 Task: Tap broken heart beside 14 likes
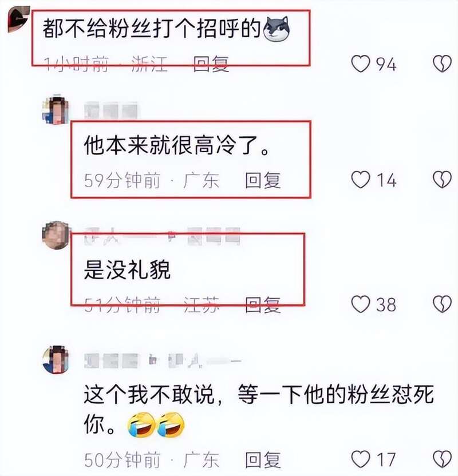pos(442,180)
